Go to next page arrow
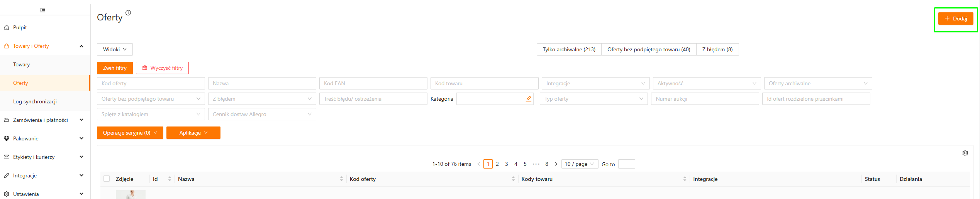The image size is (980, 199). point(556,164)
